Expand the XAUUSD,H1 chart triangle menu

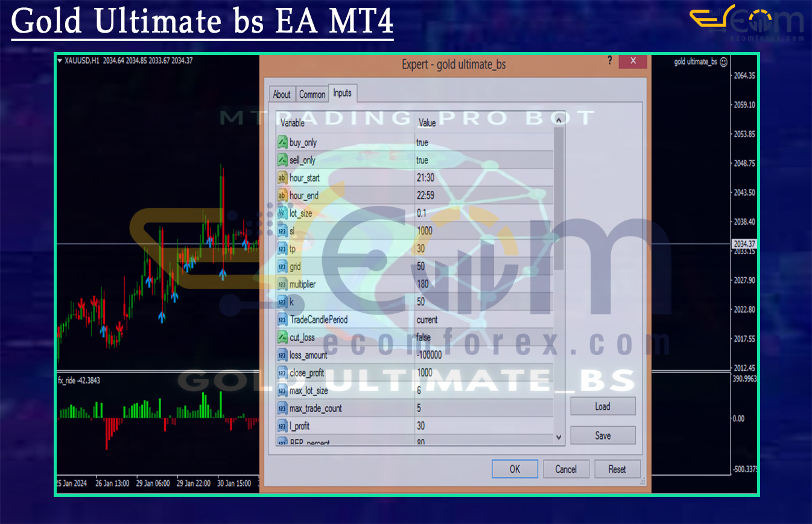pos(60,60)
